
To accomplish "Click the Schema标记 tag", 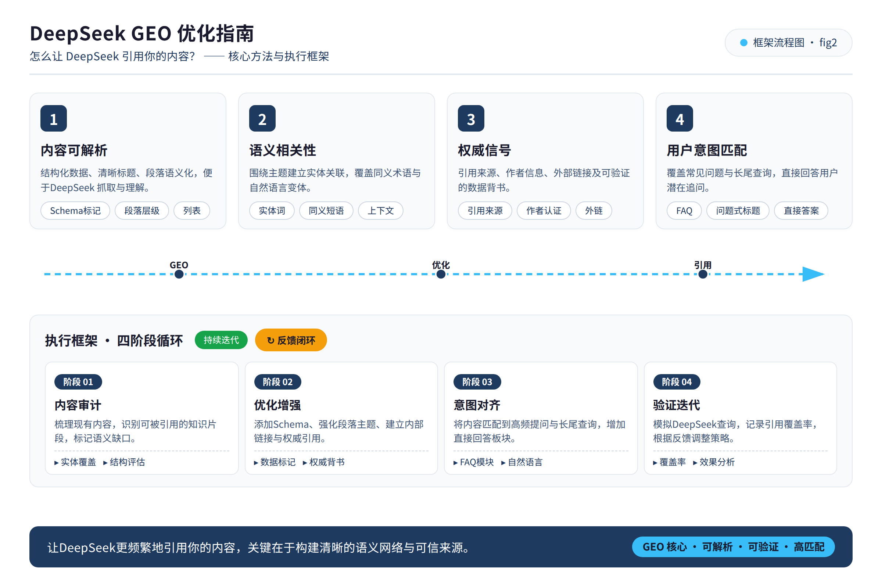I will click(75, 211).
